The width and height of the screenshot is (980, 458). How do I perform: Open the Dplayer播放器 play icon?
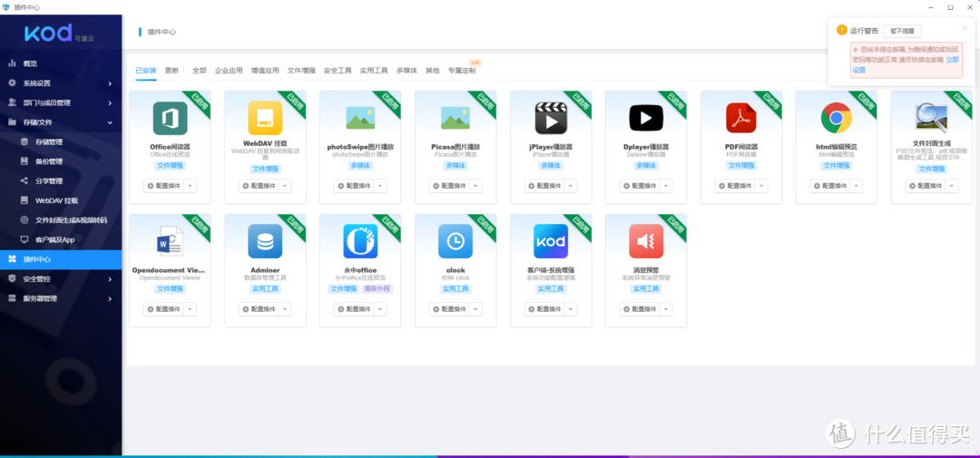coord(646,118)
